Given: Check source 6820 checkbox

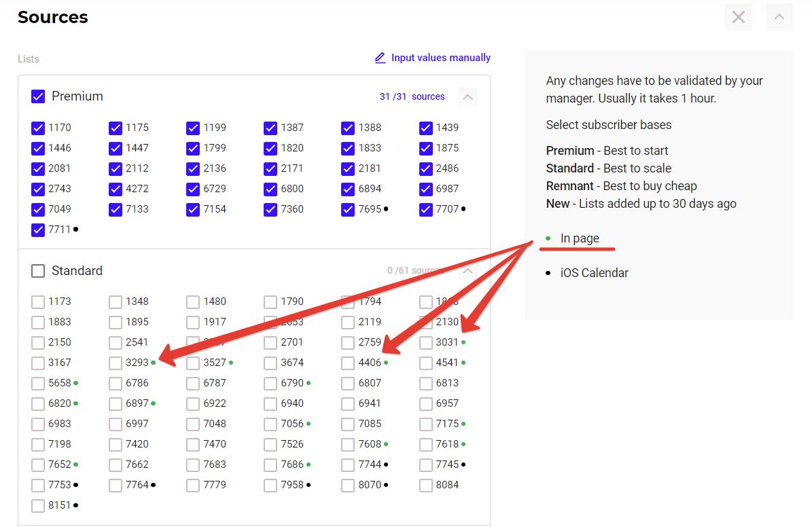Looking at the screenshot, I should pos(38,404).
